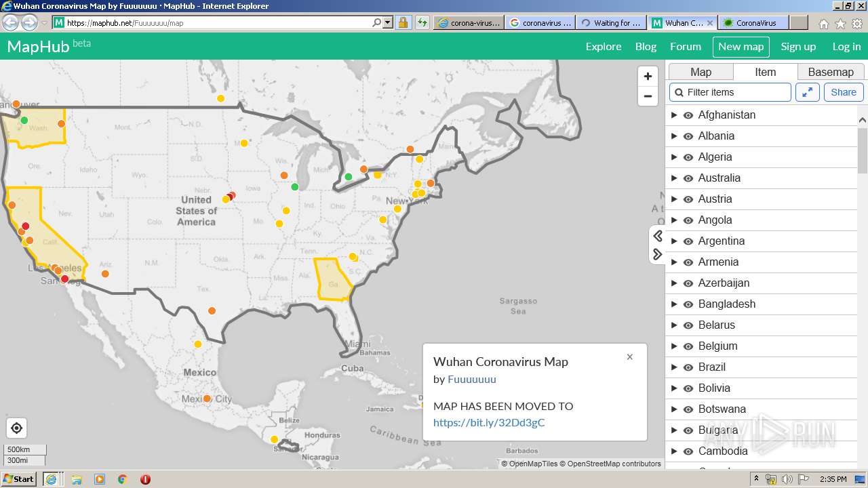
Task: Toggle visibility of Argentina
Action: point(688,241)
